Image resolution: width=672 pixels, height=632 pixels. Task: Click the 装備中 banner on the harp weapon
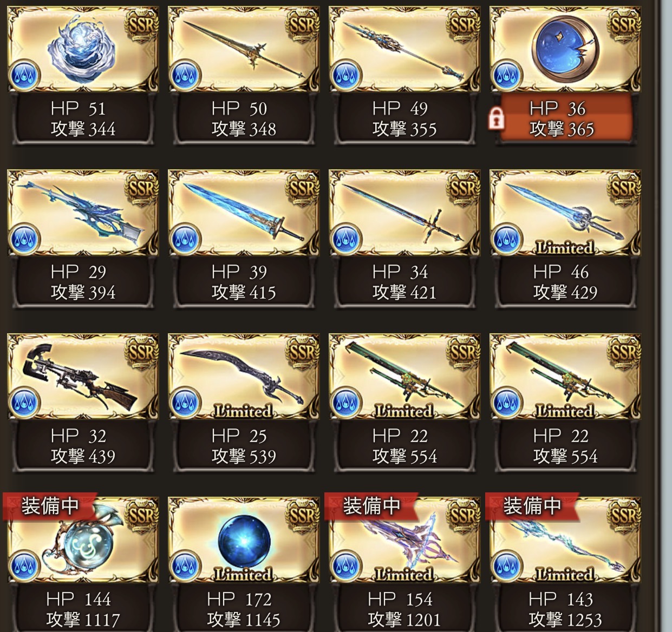(50, 506)
